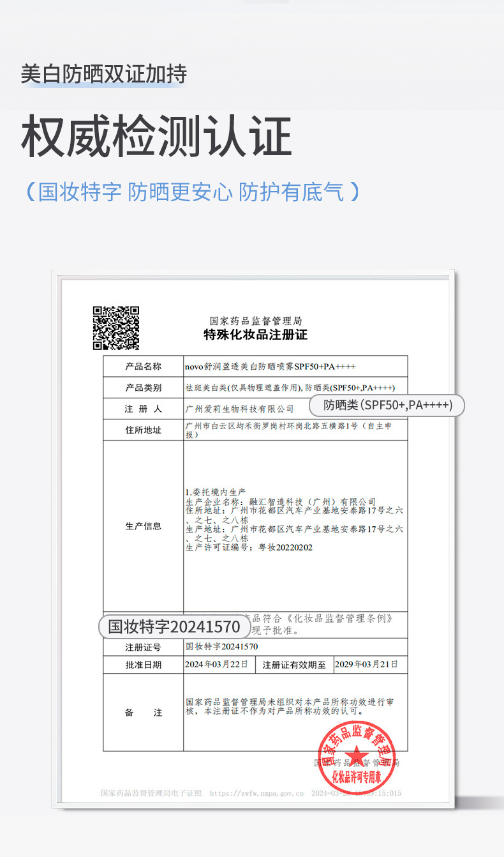Click the heading 美白防晒双证加持
Image resolution: width=504 pixels, height=857 pixels.
pos(103,74)
